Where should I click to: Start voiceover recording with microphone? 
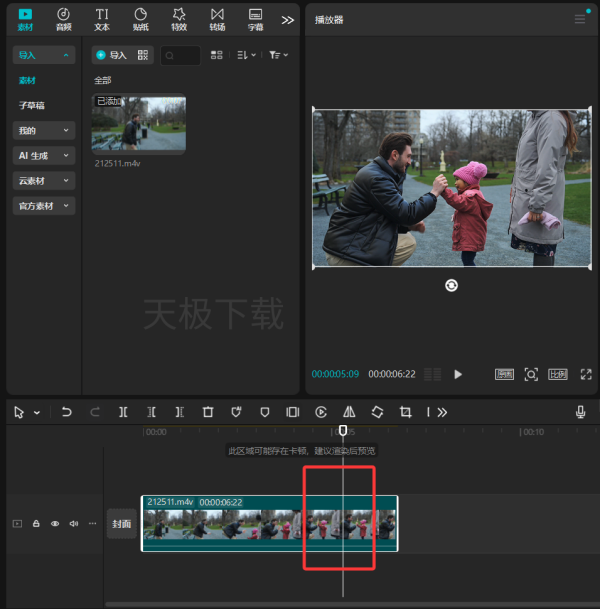click(x=581, y=412)
